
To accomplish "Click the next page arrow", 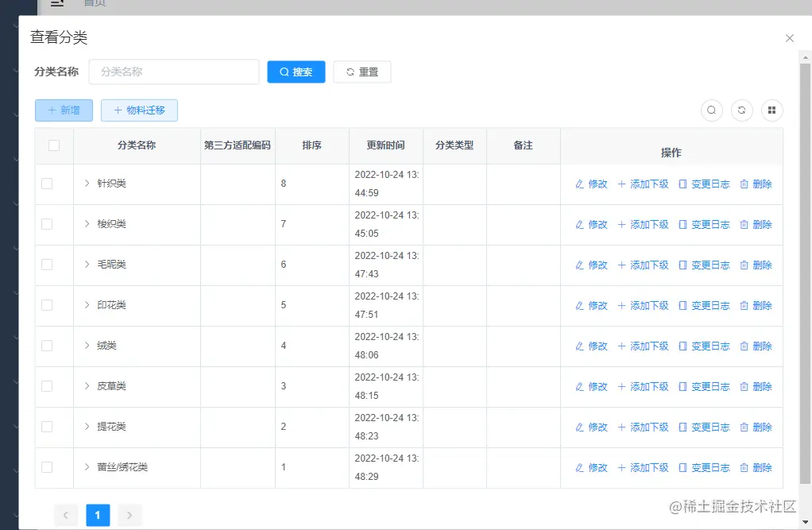I will pos(130,515).
